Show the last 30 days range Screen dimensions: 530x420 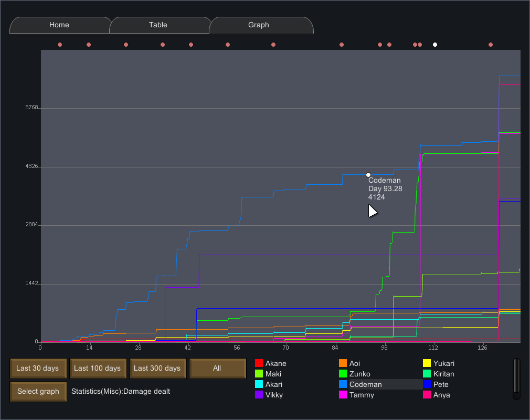click(x=38, y=368)
